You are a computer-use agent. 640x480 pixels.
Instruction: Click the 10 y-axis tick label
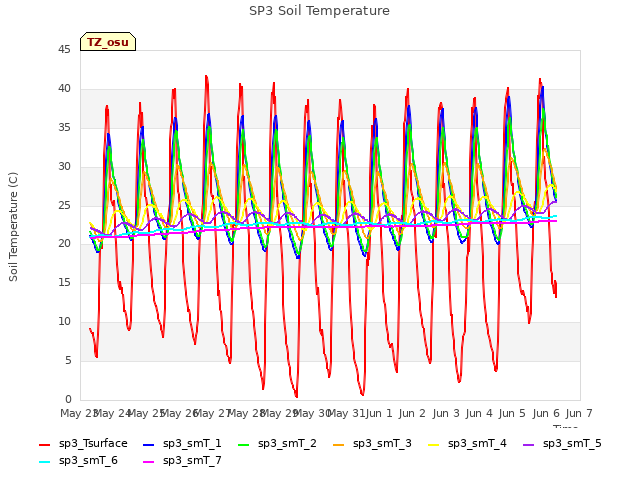click(x=64, y=322)
